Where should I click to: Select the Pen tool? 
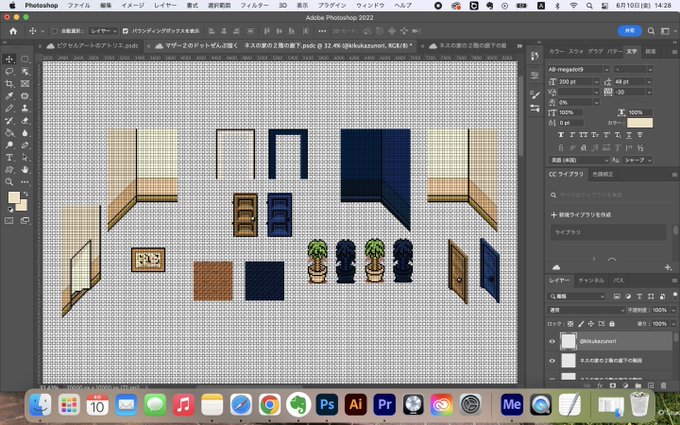(25, 145)
